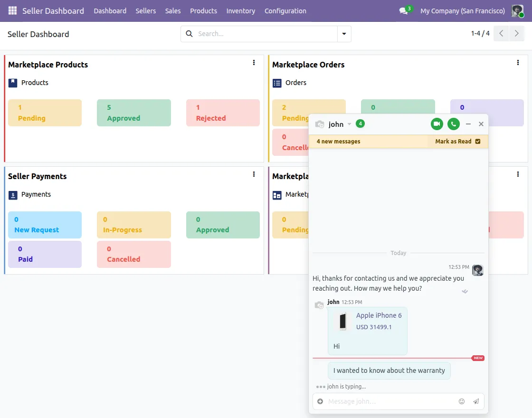The image size is (532, 418).
Task: Open the emoji picker in chat
Action: pos(461,401)
